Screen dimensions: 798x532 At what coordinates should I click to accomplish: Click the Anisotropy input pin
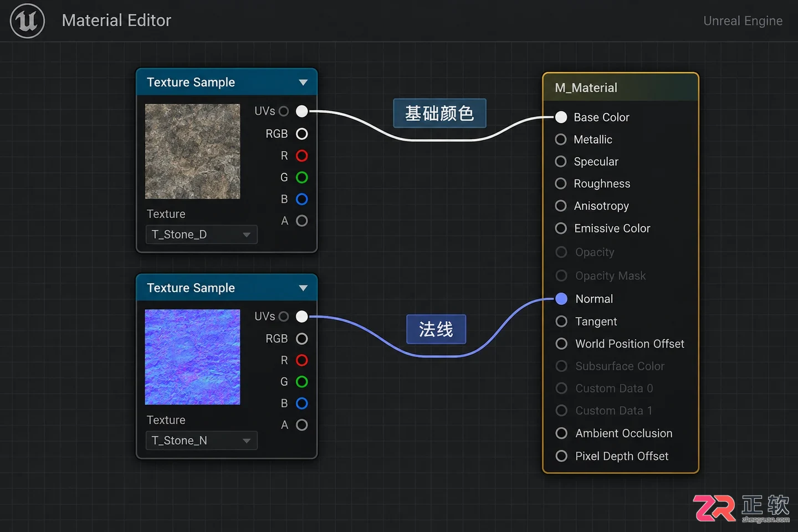(561, 206)
